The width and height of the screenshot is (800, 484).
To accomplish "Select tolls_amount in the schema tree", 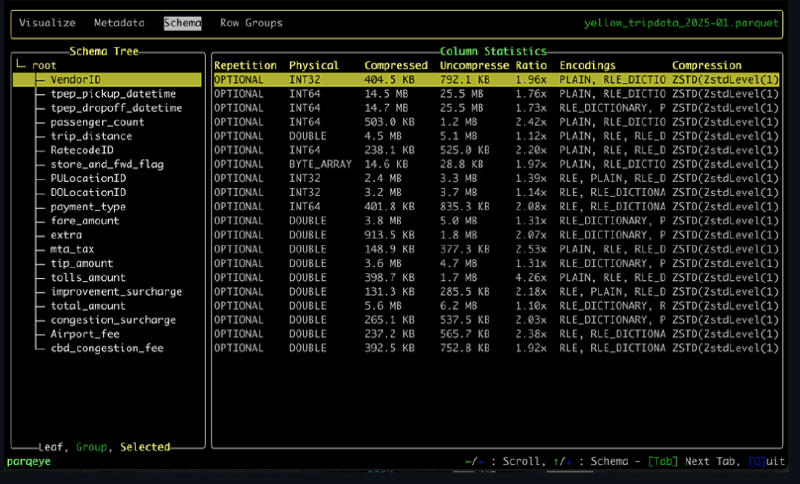I will 88,277.
